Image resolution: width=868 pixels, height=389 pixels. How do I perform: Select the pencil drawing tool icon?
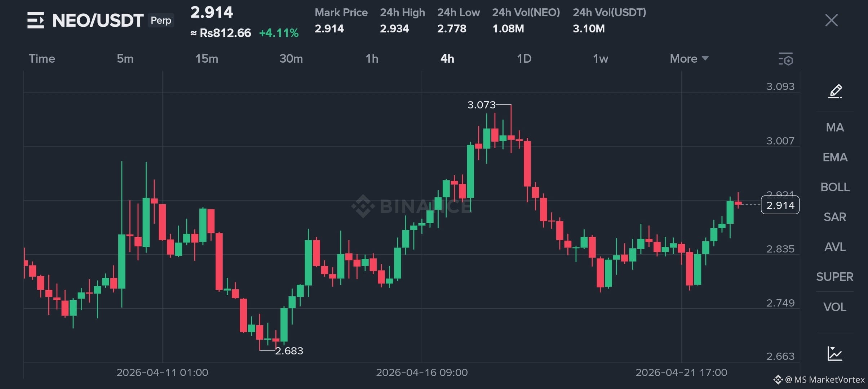(x=835, y=91)
